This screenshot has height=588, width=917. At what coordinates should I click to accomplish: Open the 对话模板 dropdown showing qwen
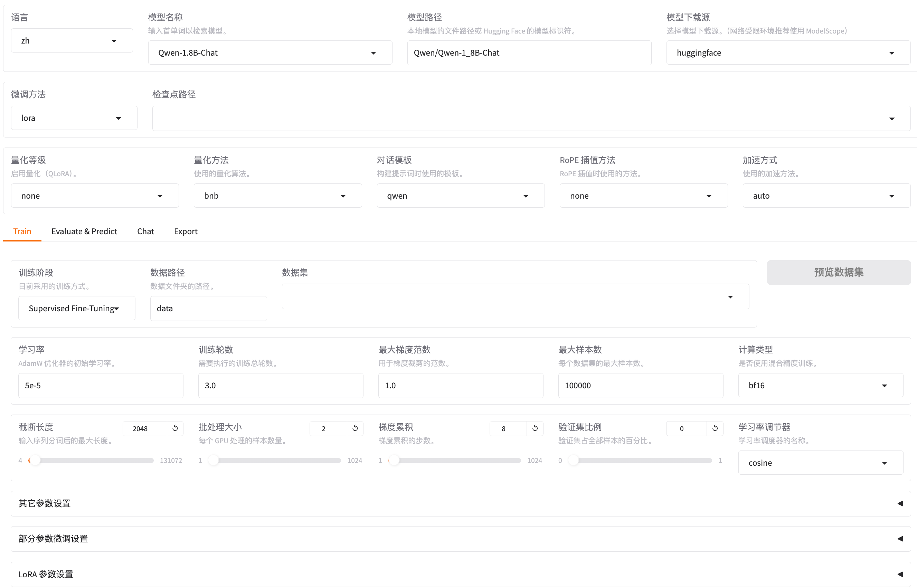pyautogui.click(x=526, y=196)
